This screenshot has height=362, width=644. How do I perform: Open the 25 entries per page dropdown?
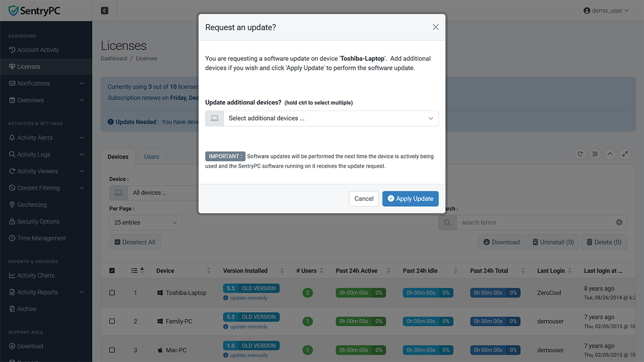[x=146, y=222]
